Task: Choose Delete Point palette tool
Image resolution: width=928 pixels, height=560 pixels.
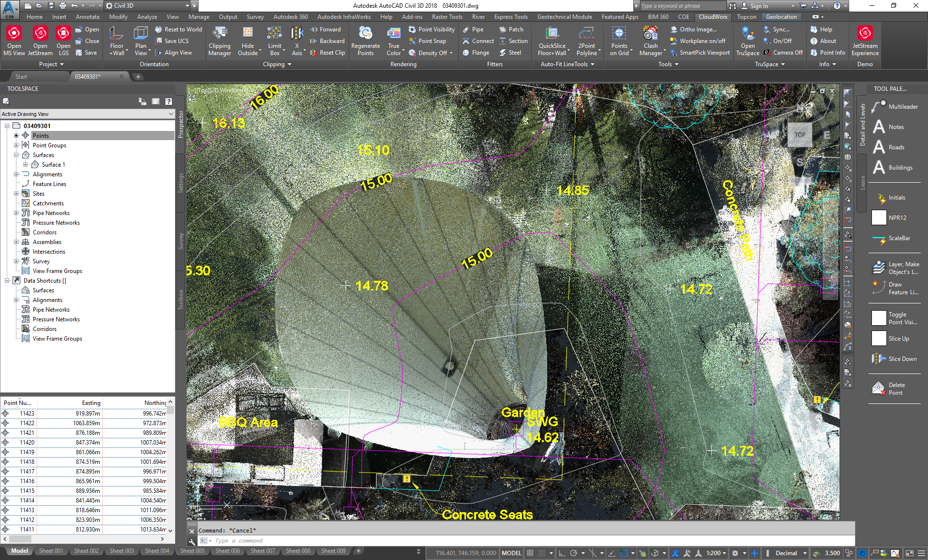Action: pyautogui.click(x=888, y=389)
